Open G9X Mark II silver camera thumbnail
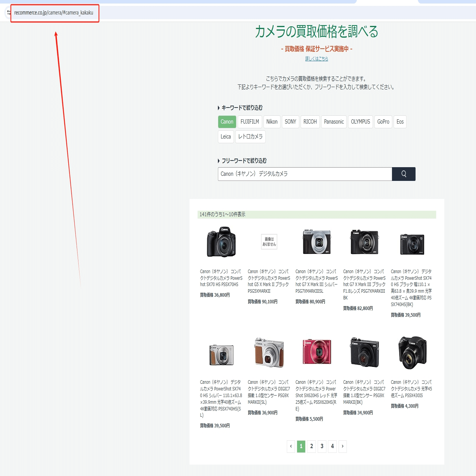Screen dimensions: 476x476 [269, 352]
